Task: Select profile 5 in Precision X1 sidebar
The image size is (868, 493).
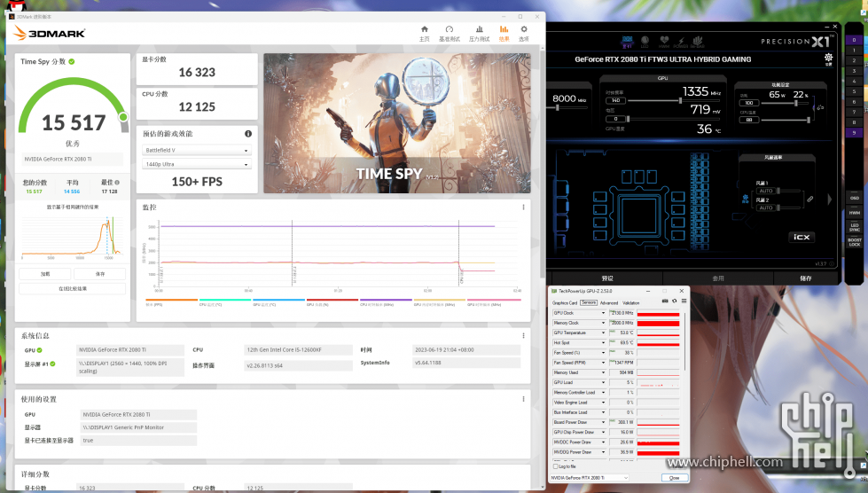Action: [854, 91]
